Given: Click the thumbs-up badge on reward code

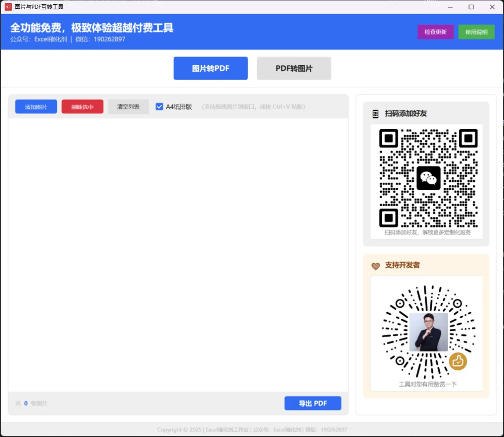Looking at the screenshot, I should point(458,361).
